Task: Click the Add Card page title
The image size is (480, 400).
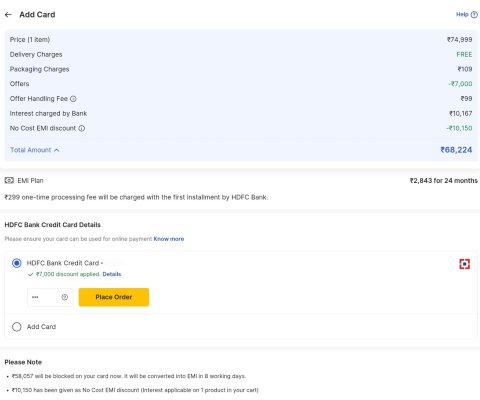Action: [x=37, y=15]
